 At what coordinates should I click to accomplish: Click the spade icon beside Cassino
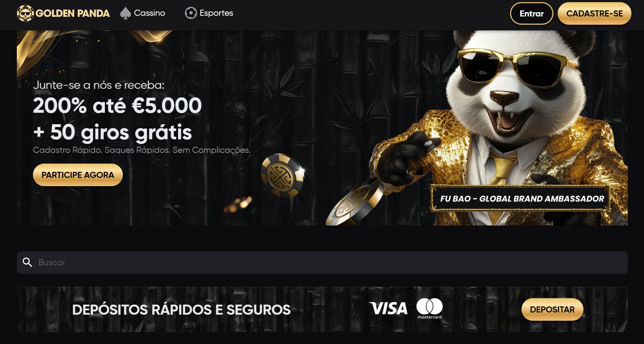click(x=125, y=13)
